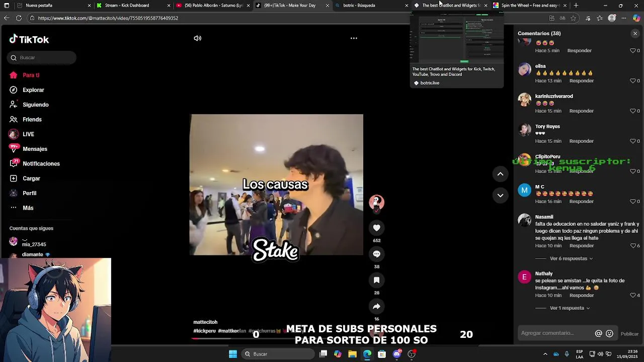Open the Edge profile avatar

612,18
